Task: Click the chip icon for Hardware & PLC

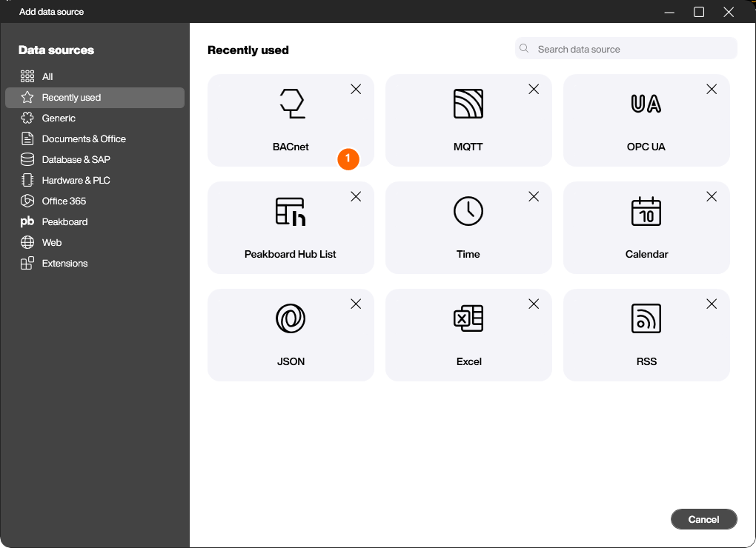Action: (27, 180)
